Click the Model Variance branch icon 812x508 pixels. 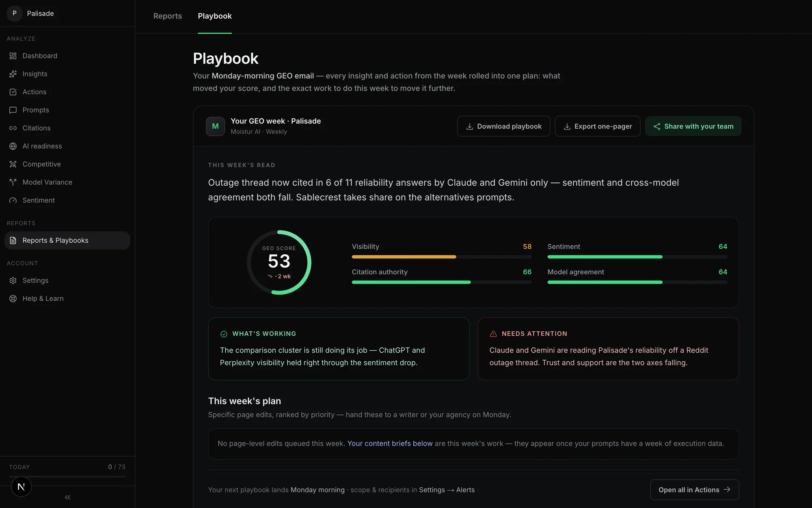[13, 182]
